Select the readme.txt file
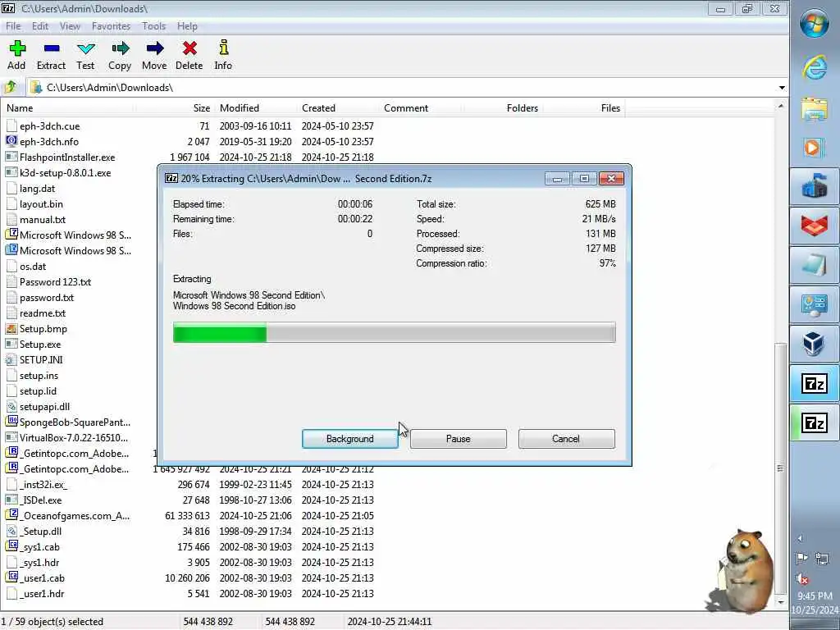This screenshot has width=840, height=630. tap(43, 313)
